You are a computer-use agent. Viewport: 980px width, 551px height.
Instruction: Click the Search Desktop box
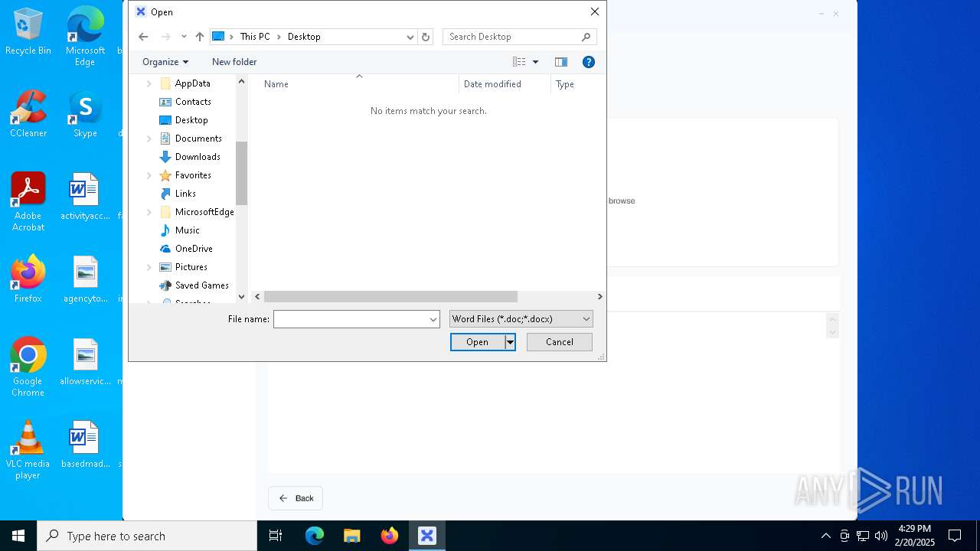519,37
